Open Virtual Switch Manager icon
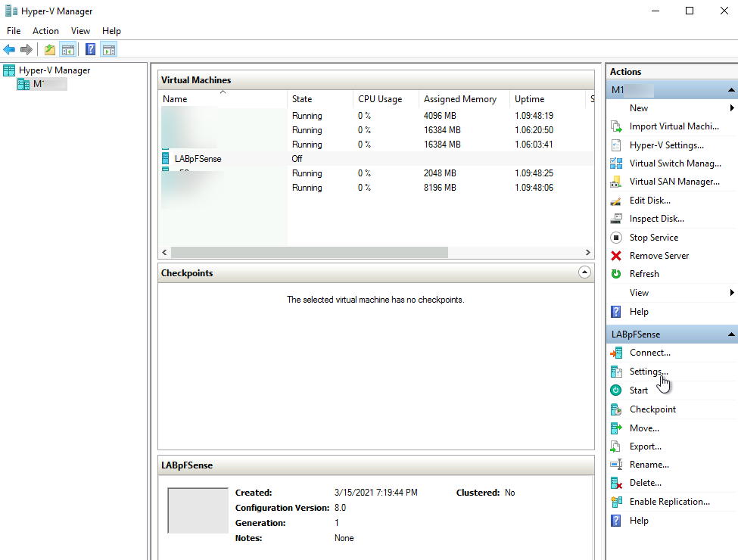 616,163
